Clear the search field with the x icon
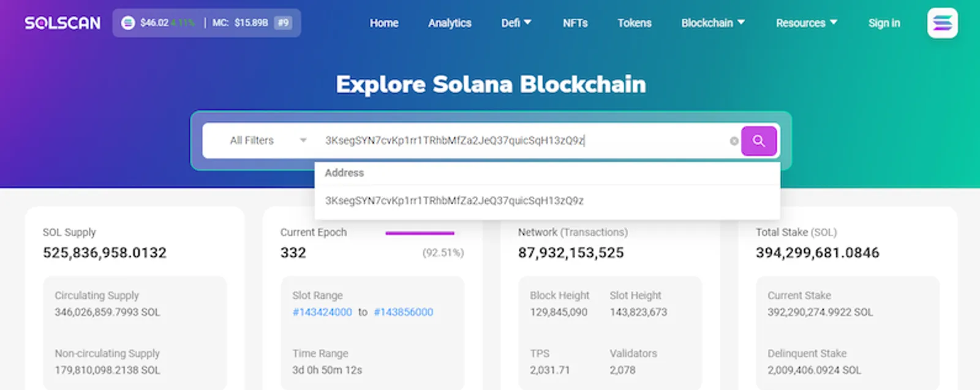The height and width of the screenshot is (390, 980). coord(734,141)
